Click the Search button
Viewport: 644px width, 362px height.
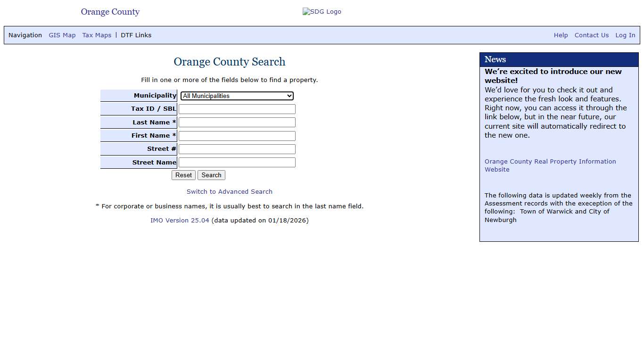tap(211, 175)
